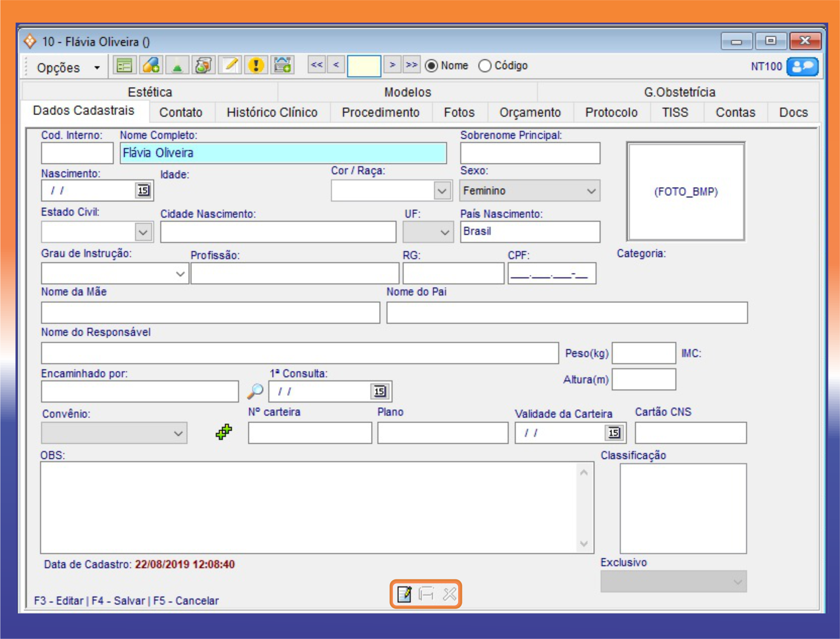840x639 pixels.
Task: Click the edit record icon at bottom
Action: [x=404, y=594]
